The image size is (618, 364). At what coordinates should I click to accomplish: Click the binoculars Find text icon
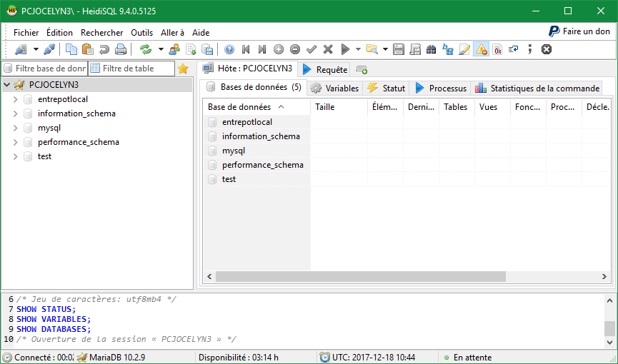(431, 49)
